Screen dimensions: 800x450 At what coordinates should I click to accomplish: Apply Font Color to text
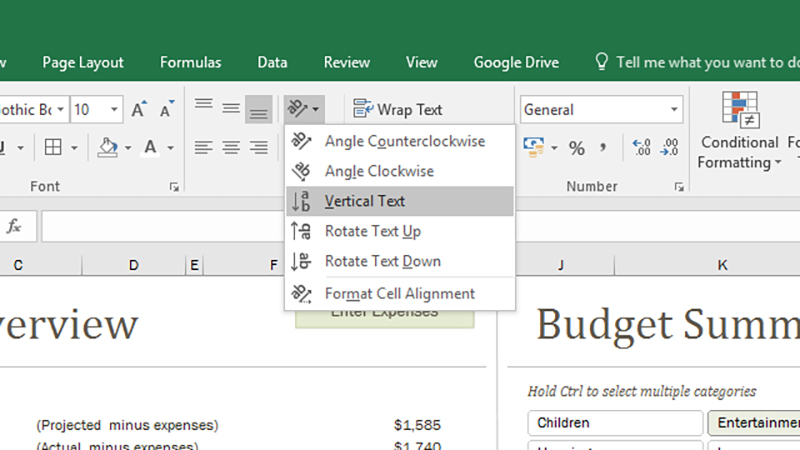coord(150,147)
